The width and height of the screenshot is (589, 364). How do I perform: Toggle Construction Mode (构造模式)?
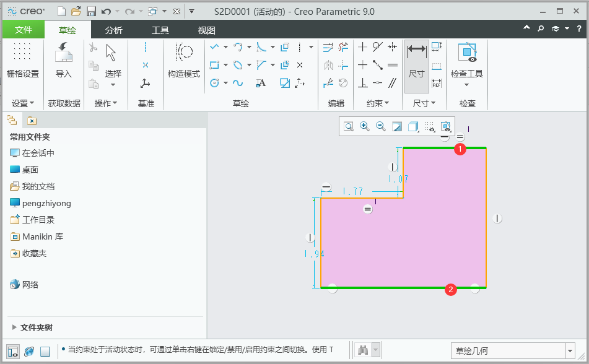tap(184, 60)
